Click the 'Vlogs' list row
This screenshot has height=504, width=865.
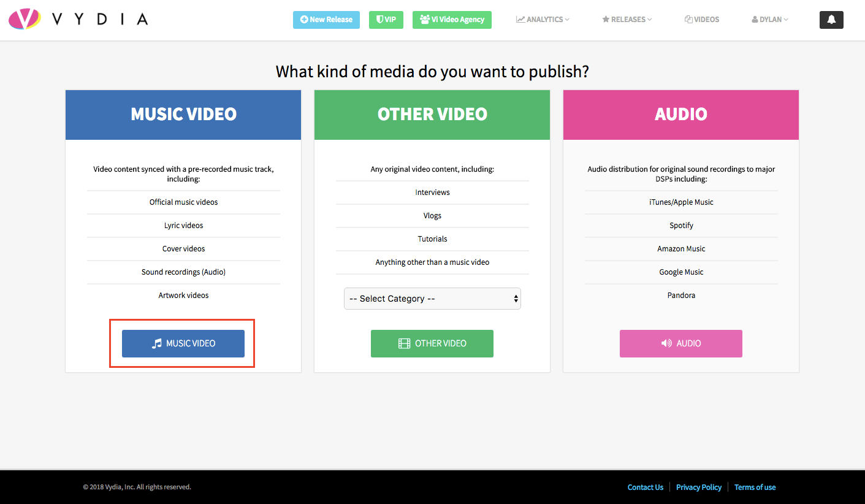[x=432, y=216]
